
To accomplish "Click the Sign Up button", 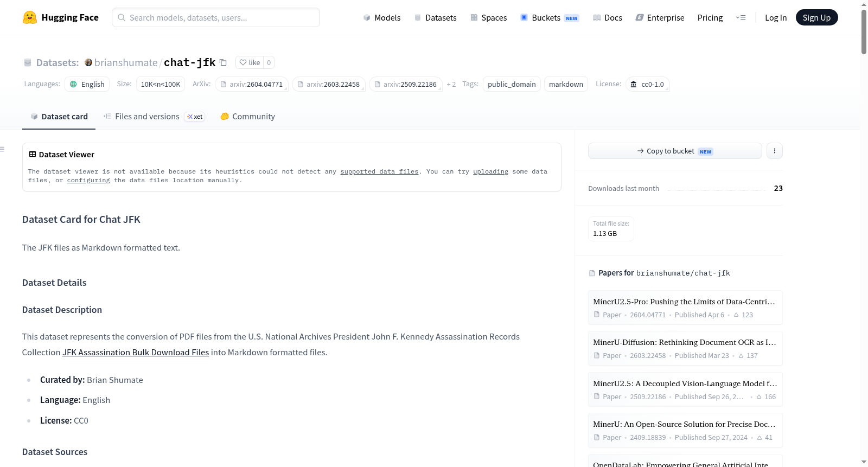I will 816,17.
